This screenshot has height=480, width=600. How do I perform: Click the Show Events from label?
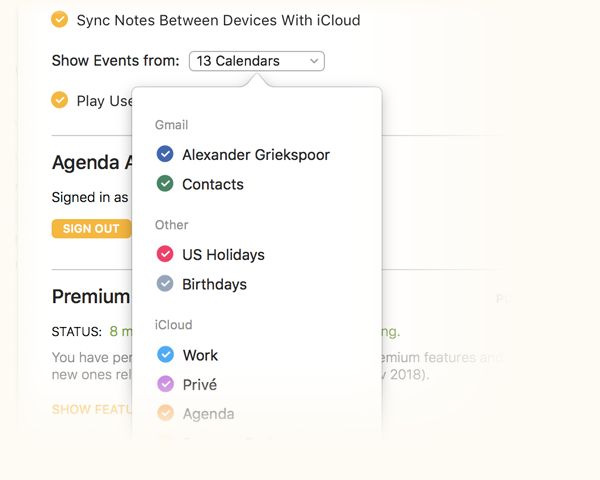click(116, 60)
